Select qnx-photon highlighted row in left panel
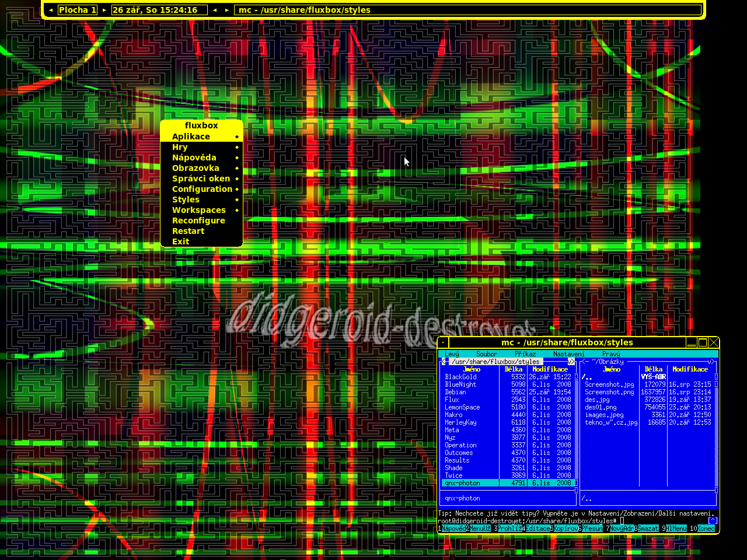This screenshot has height=560, width=747. pos(508,483)
